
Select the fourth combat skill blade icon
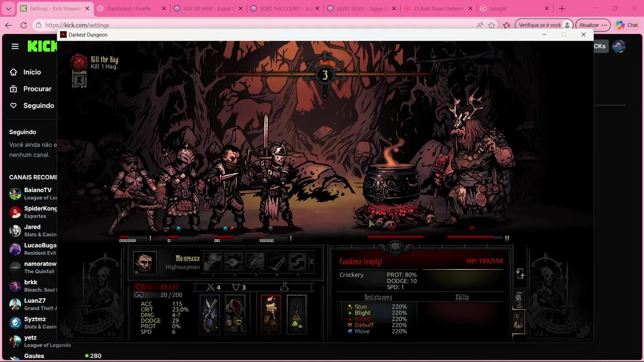click(276, 261)
